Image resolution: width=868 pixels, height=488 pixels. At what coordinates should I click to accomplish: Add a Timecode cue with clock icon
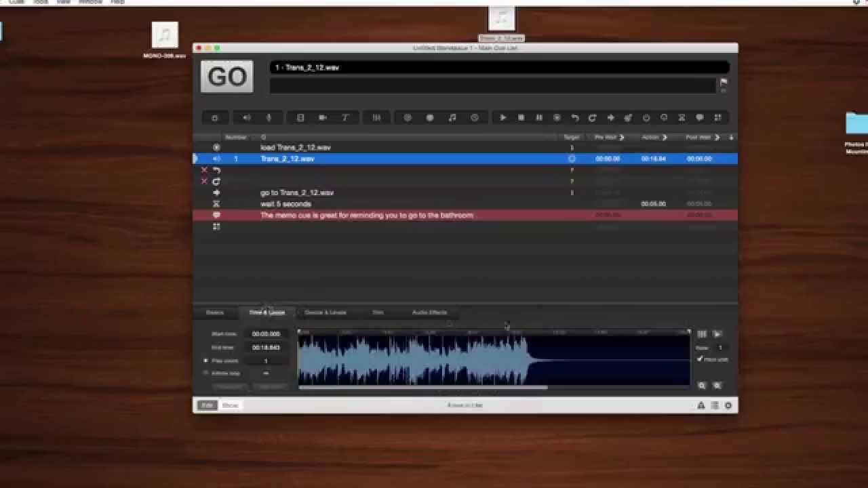click(475, 118)
